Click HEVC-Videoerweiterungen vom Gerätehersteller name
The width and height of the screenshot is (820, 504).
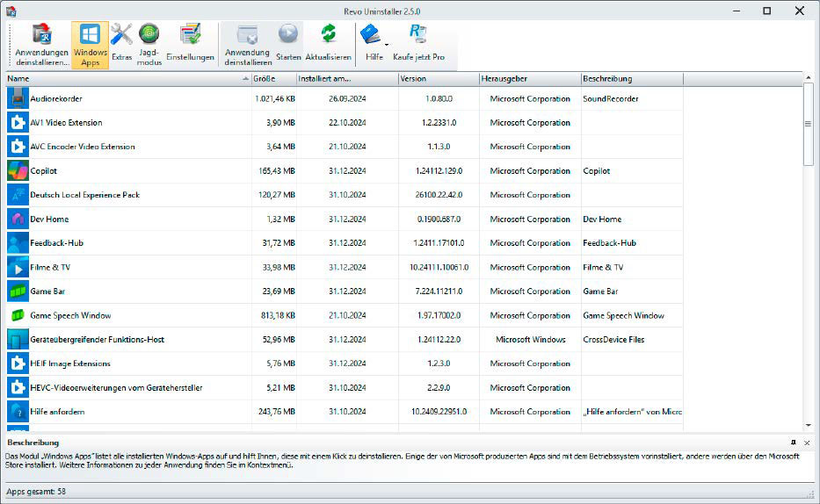[116, 387]
